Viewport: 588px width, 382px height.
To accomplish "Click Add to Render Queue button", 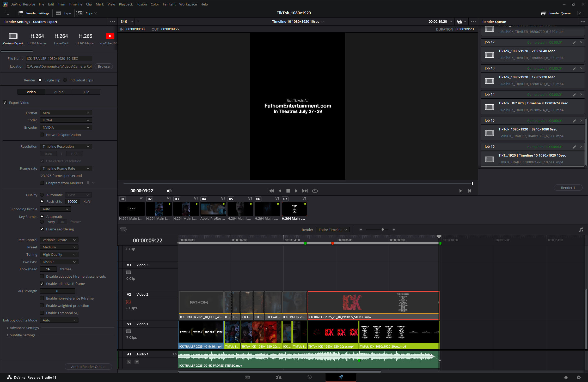I will point(88,367).
